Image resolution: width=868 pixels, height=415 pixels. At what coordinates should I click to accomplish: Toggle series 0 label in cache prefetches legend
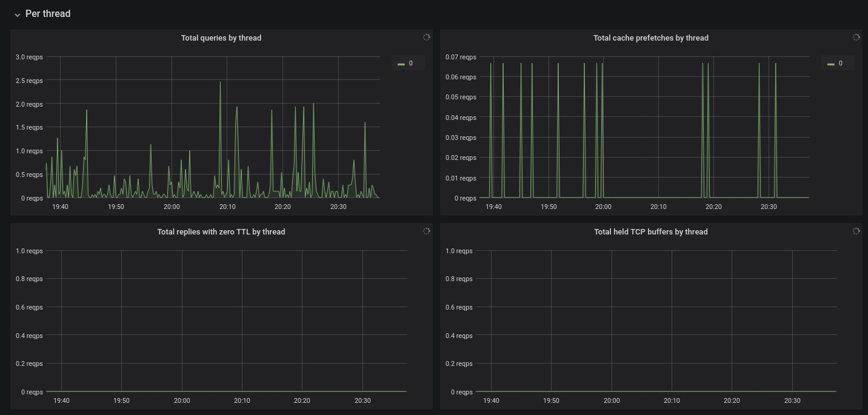point(840,63)
